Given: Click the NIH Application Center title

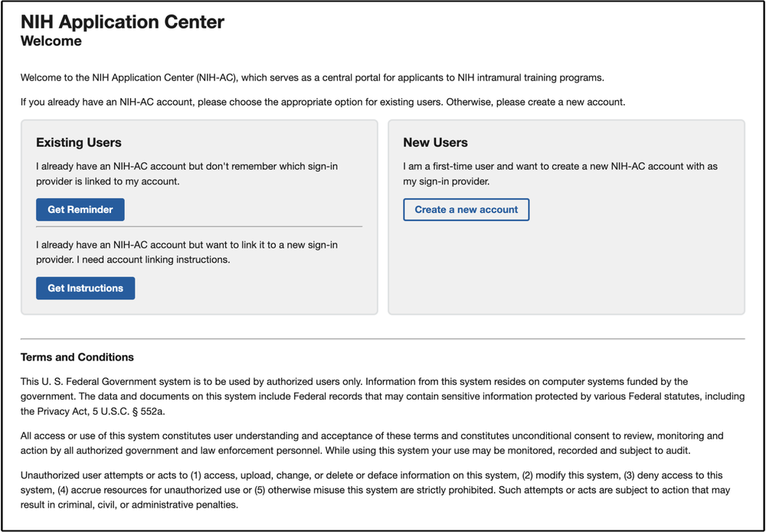Looking at the screenshot, I should pyautogui.click(x=123, y=21).
